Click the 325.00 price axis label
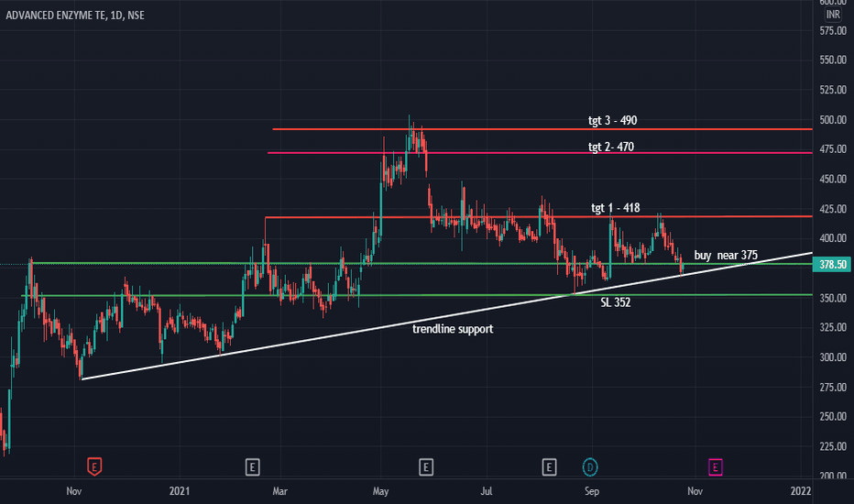The image size is (854, 504). coord(833,327)
